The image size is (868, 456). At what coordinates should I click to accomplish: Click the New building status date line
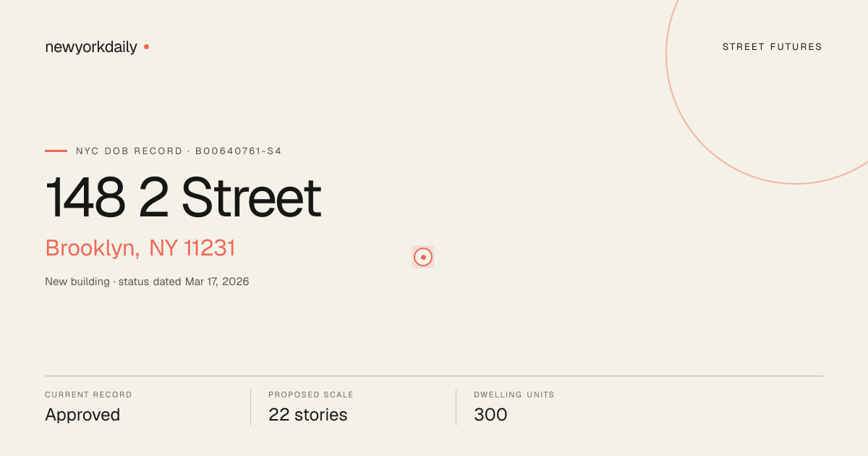click(x=147, y=282)
